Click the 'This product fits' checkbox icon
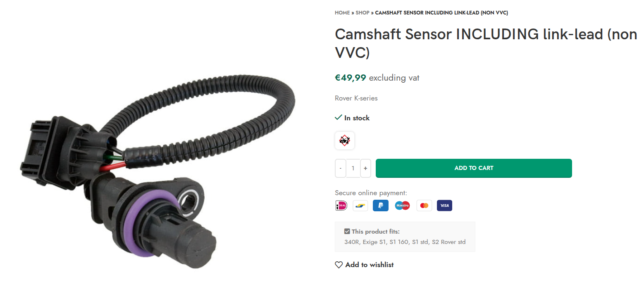The width and height of the screenshot is (644, 294). (x=347, y=232)
